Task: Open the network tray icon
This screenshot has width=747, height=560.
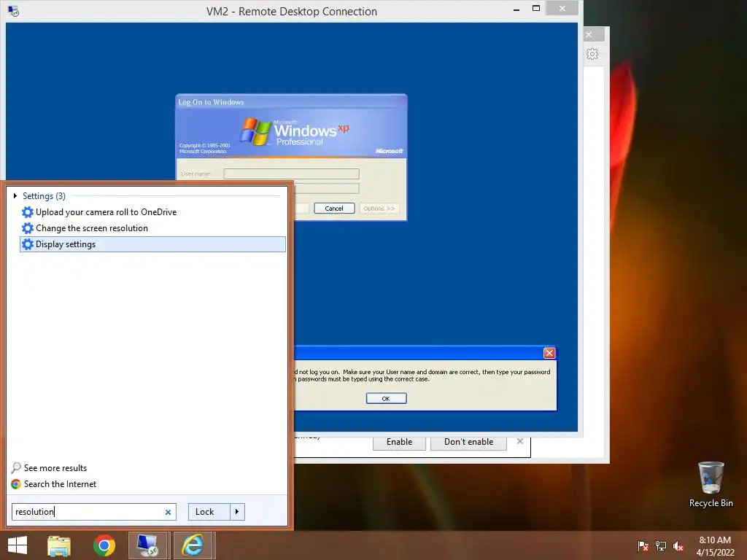Action: point(661,546)
